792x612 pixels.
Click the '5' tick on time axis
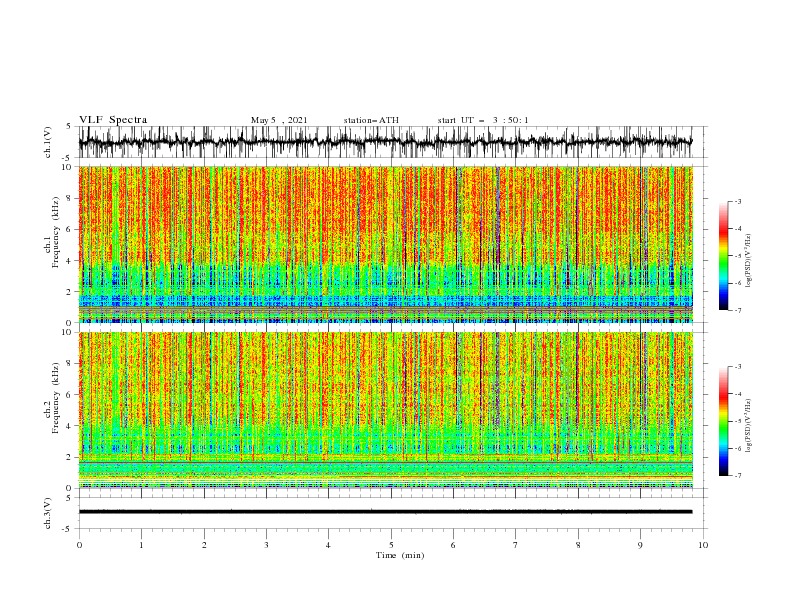click(391, 545)
